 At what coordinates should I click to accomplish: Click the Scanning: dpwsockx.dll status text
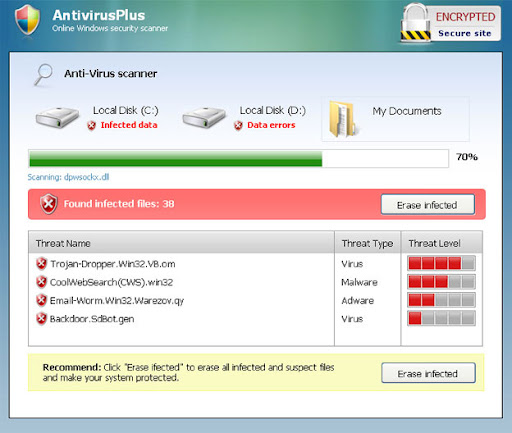pos(68,177)
